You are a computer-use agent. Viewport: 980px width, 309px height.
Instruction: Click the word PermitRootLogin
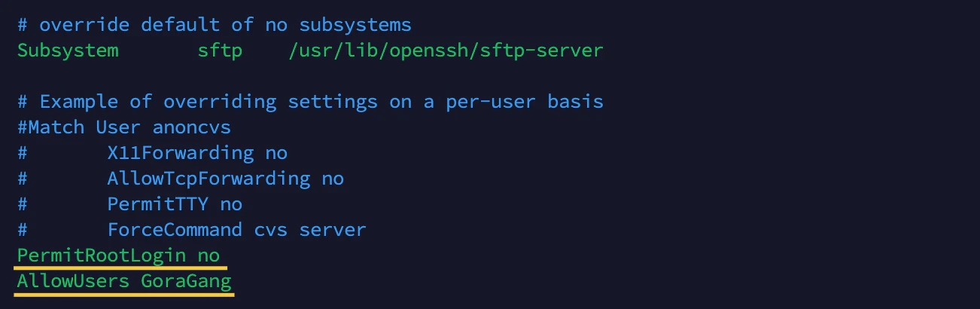point(102,255)
